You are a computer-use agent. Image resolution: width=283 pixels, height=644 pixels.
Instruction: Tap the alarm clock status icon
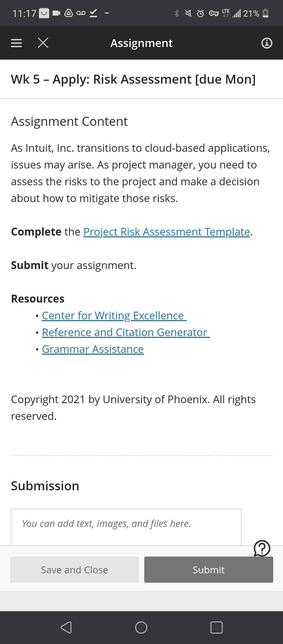[200, 13]
